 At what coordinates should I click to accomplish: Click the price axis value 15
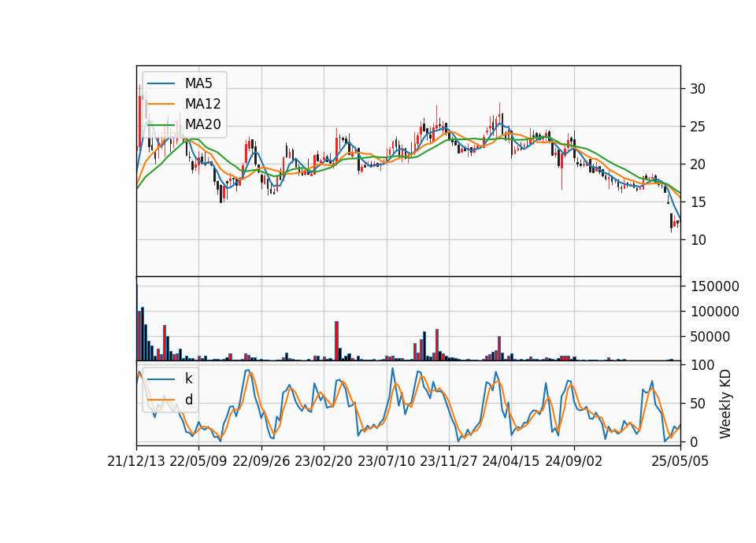point(698,202)
